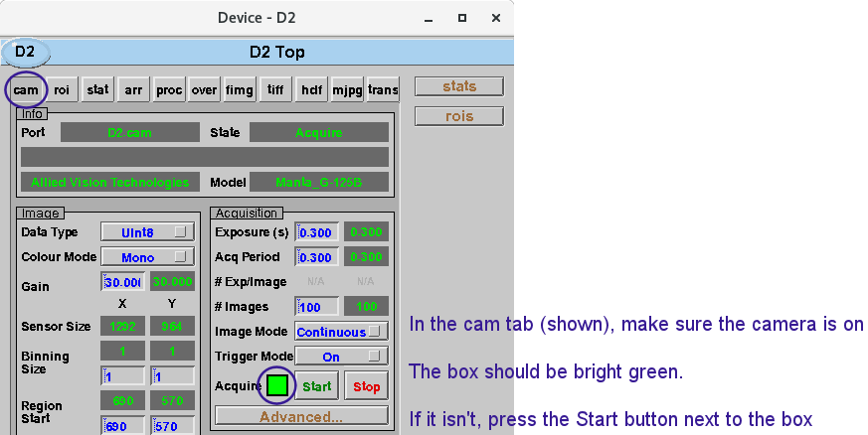The width and height of the screenshot is (868, 435).
Task: Click the D2.cam port readback
Action: 130,133
